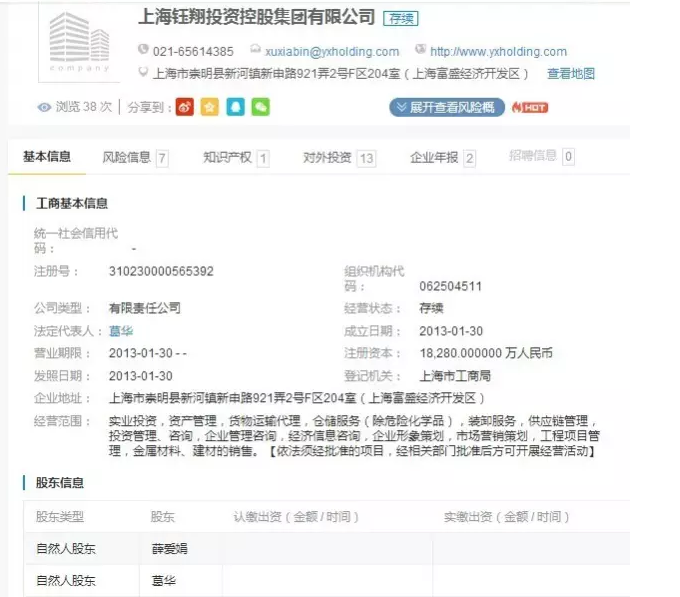
Task: Click the website icon beside URL
Action: 420,49
